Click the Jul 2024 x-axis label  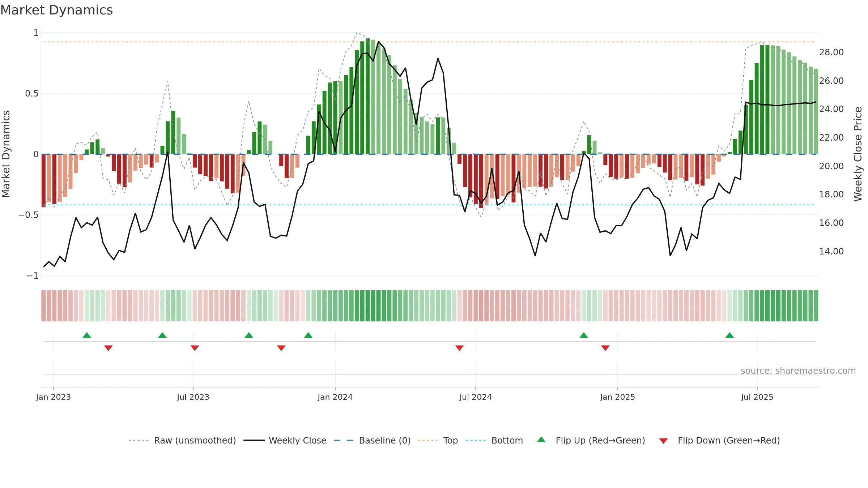(476, 397)
